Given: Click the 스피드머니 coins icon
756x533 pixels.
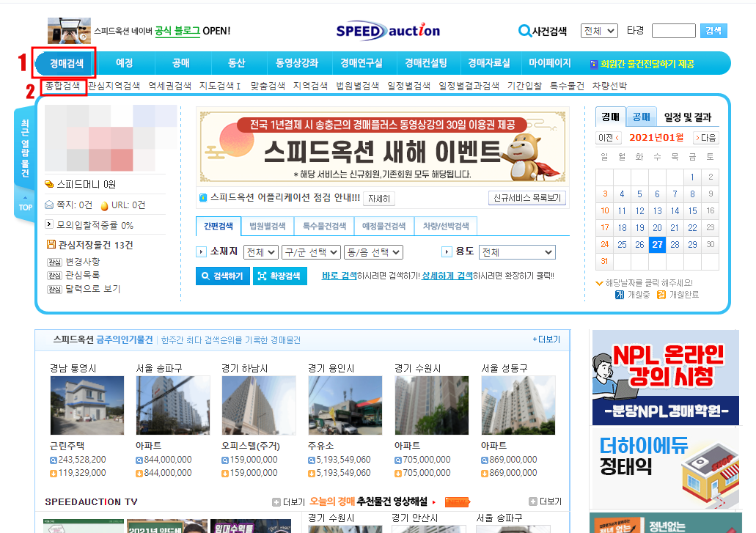Looking at the screenshot, I should [49, 184].
